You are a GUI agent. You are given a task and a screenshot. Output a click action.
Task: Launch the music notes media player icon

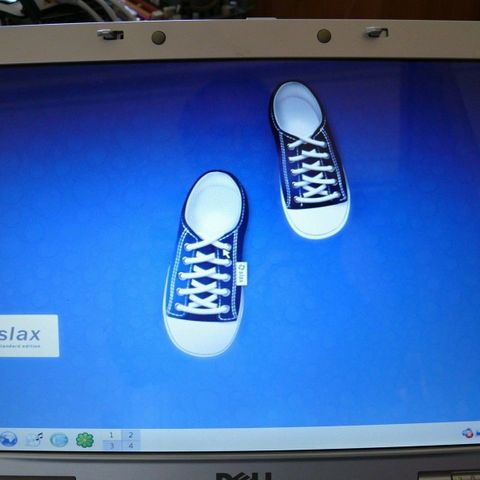click(x=35, y=439)
